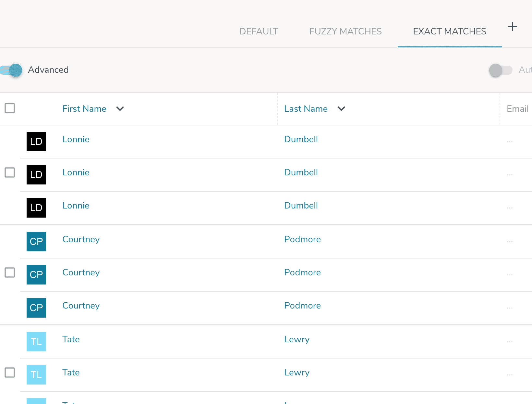The width and height of the screenshot is (532, 404).
Task: Select the EXACT MATCHES tab
Action: click(450, 31)
